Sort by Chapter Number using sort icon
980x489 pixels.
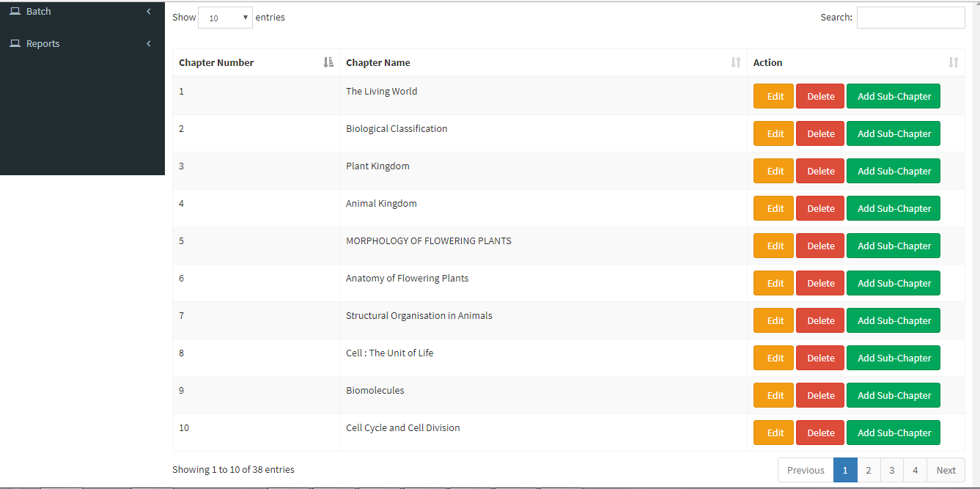[328, 62]
